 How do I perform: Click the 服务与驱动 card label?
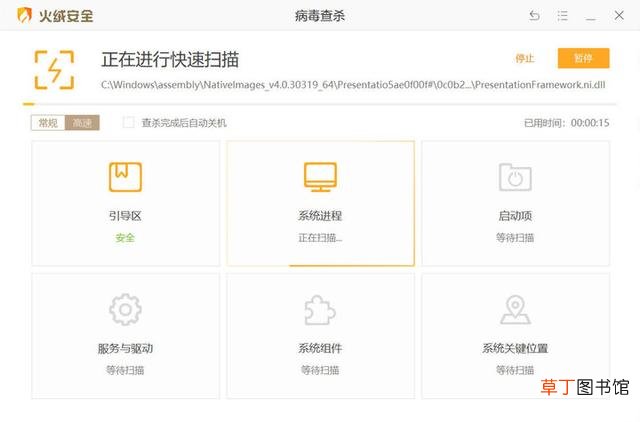[125, 348]
